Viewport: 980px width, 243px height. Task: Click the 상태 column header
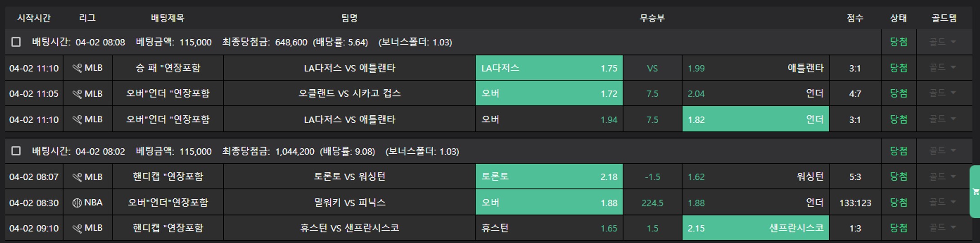point(898,18)
